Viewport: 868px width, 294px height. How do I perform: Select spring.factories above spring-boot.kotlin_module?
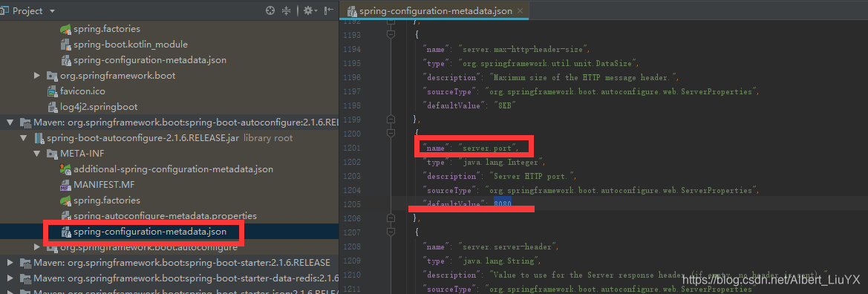point(107,29)
